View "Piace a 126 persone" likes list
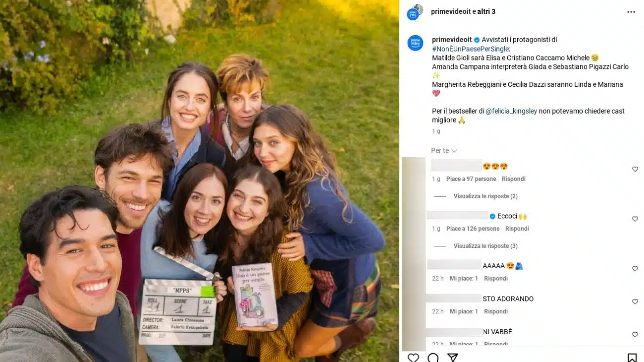Viewport: 644px width, 362px height. 473,229
